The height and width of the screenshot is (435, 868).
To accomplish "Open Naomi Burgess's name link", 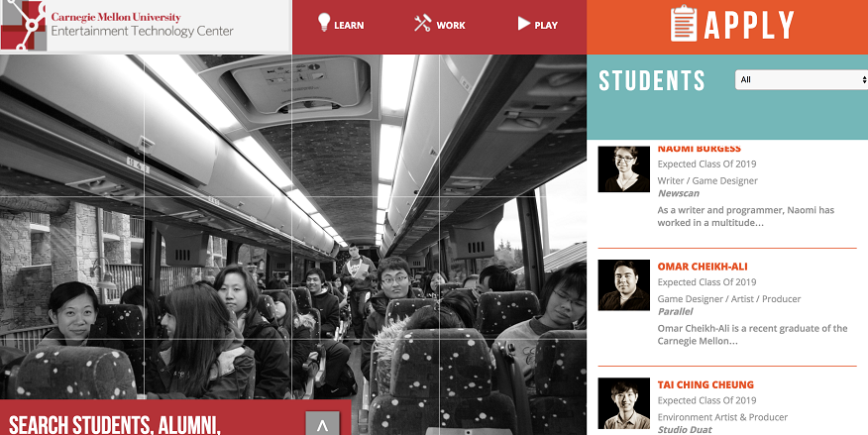I will (700, 149).
